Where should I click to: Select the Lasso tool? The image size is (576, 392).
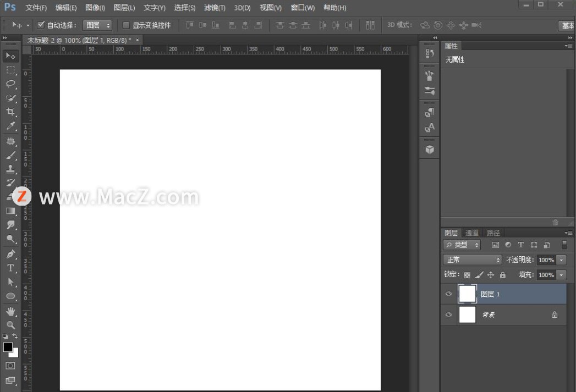click(x=10, y=84)
